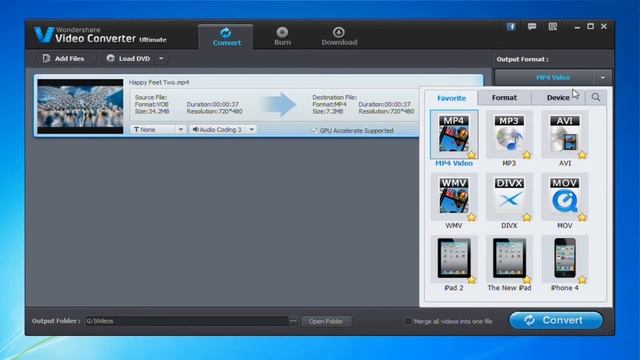Select the MP4 Video format icon

[x=454, y=134]
